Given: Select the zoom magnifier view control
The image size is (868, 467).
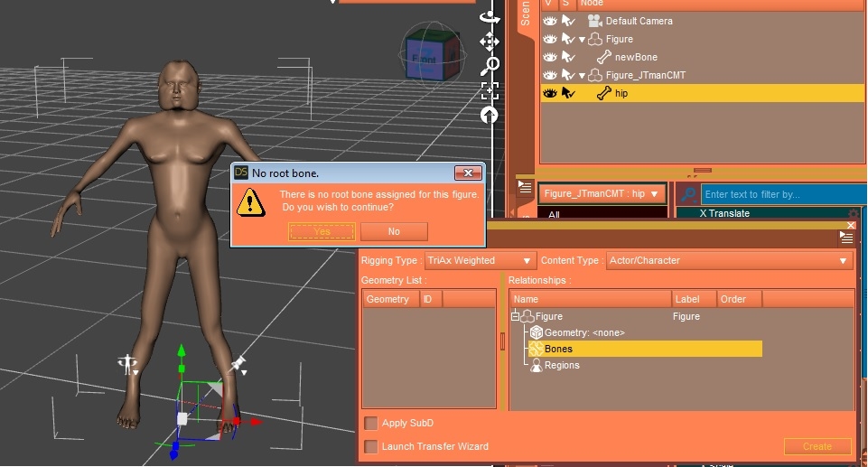Looking at the screenshot, I should 490,65.
